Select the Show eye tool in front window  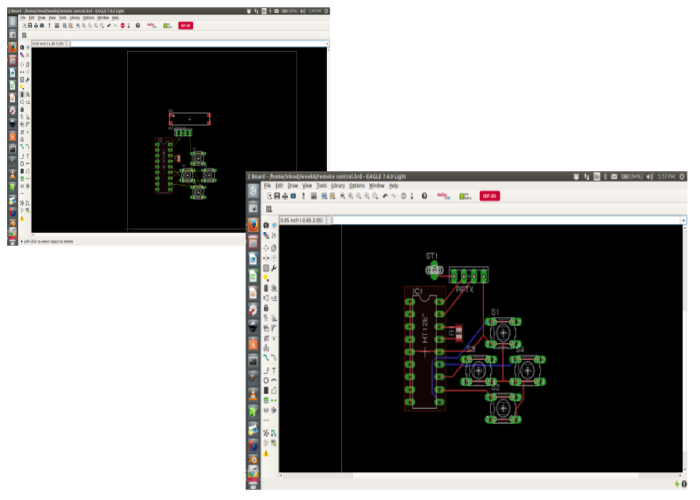(274, 225)
